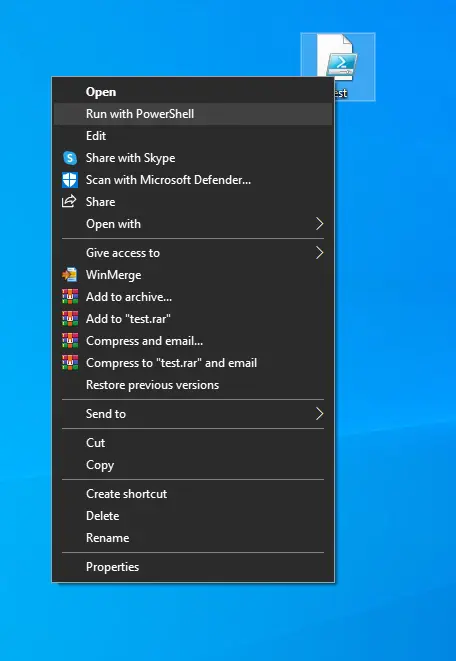Select Open from the context menu
The image size is (456, 661).
[193, 92]
